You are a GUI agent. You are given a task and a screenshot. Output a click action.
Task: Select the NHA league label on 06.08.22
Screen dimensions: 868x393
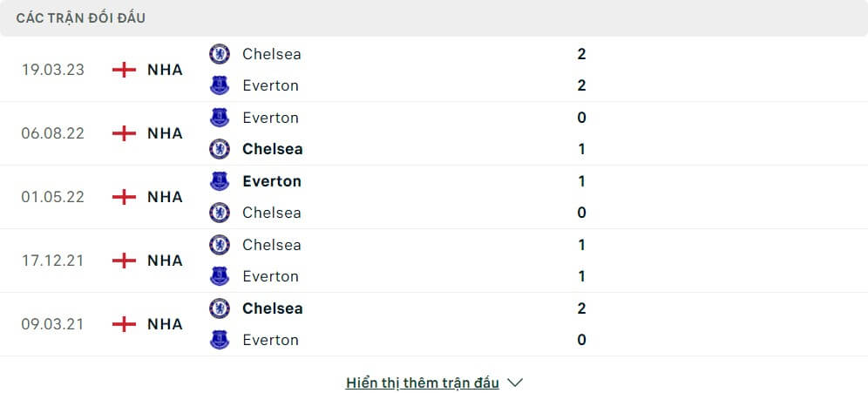[x=165, y=133]
